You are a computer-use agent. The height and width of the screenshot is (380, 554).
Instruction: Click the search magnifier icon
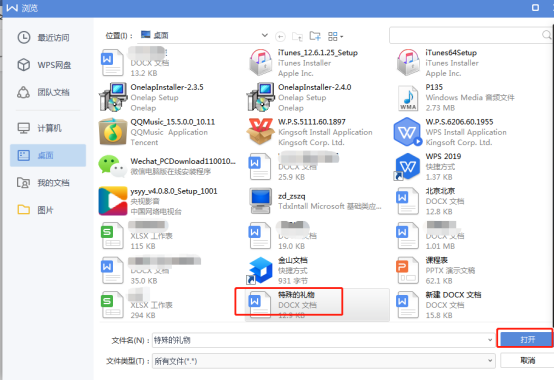click(547, 35)
